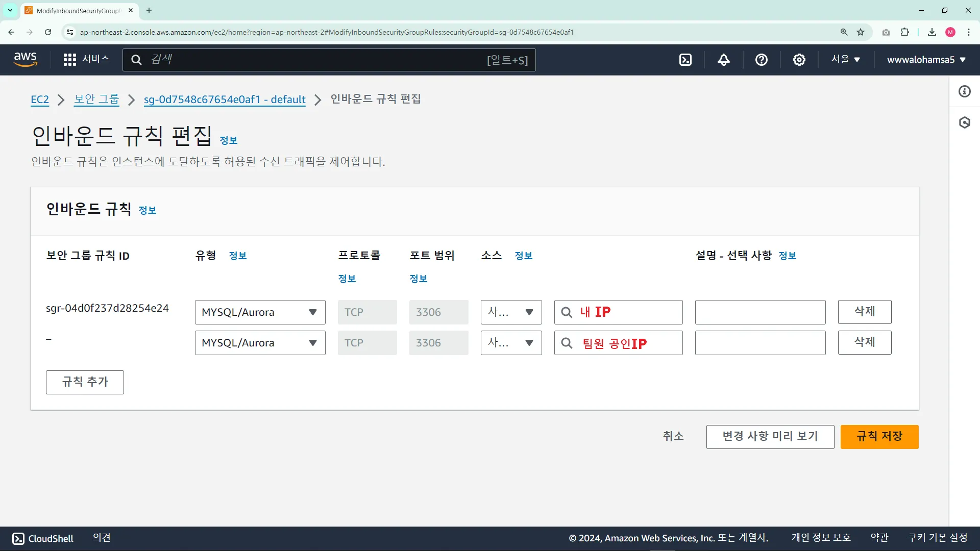Click the hexagon icon on right sidebar
This screenshot has width=980, height=551.
pos(964,122)
